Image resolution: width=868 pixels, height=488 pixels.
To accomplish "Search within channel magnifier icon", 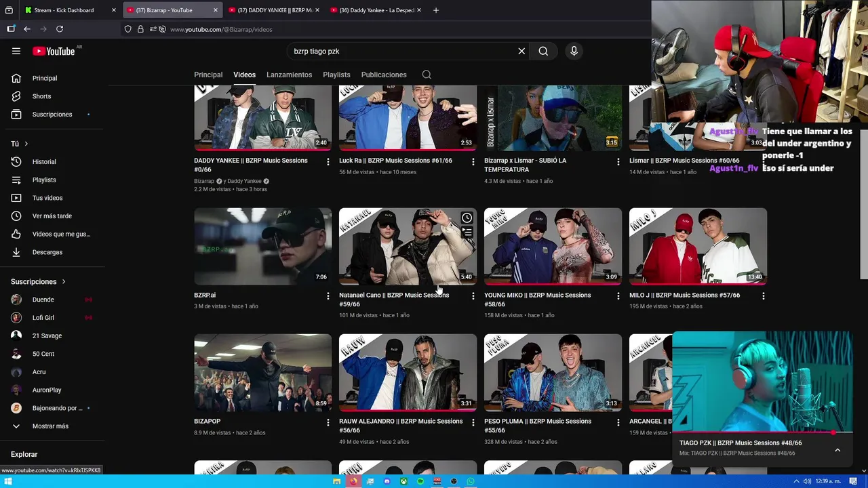I will pos(427,75).
